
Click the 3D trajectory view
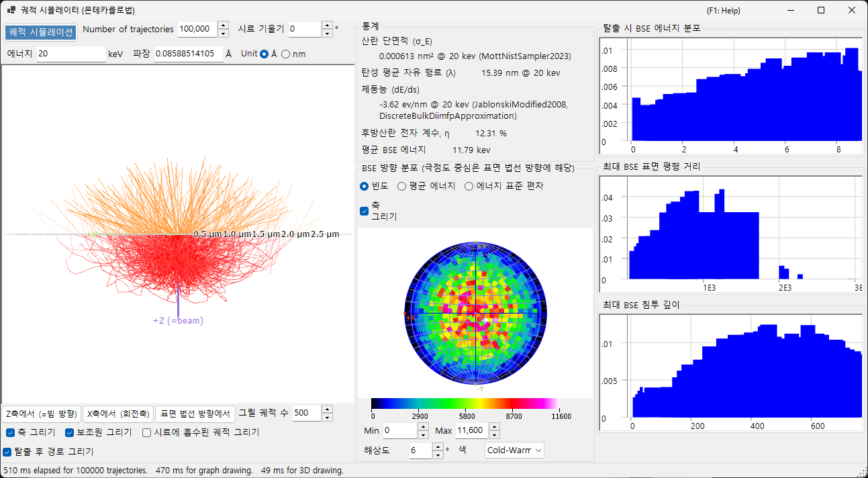point(178,234)
